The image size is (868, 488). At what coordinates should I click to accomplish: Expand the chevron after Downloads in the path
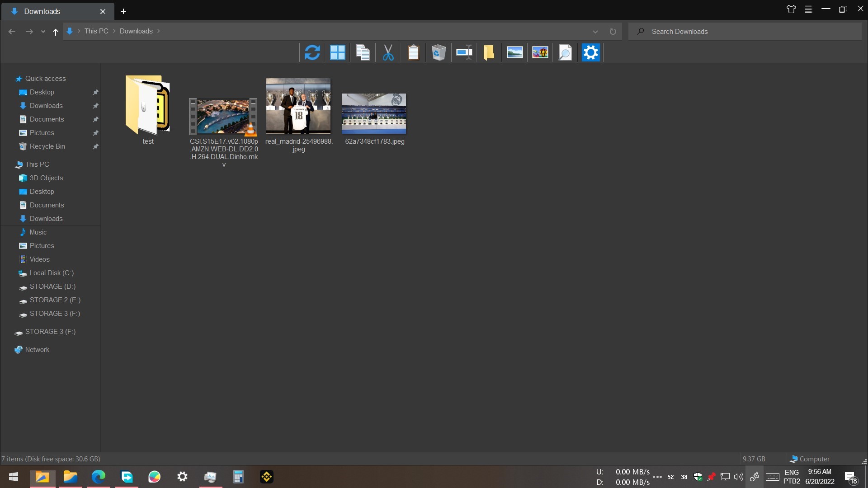point(159,31)
